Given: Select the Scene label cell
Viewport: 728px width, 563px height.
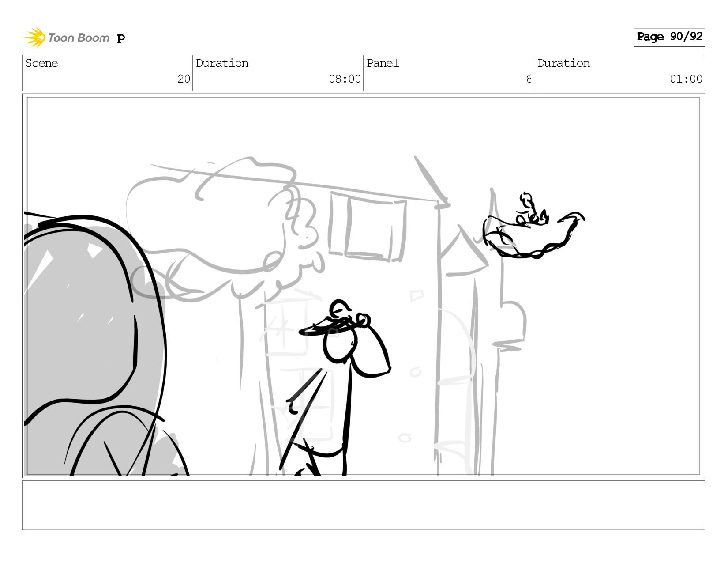Looking at the screenshot, I should coord(107,73).
